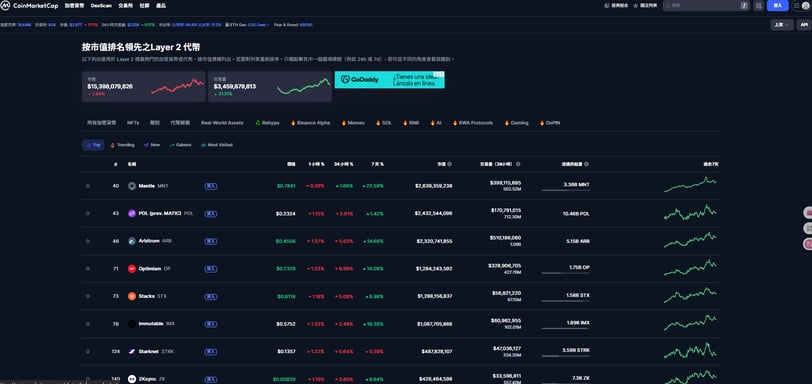Screen dimensions: 812x384
Task: Click info icon beside market cap header
Action: 450,164
